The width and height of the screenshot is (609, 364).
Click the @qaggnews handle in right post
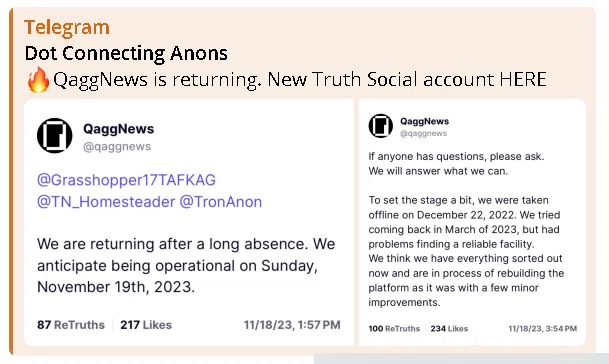pyautogui.click(x=423, y=133)
